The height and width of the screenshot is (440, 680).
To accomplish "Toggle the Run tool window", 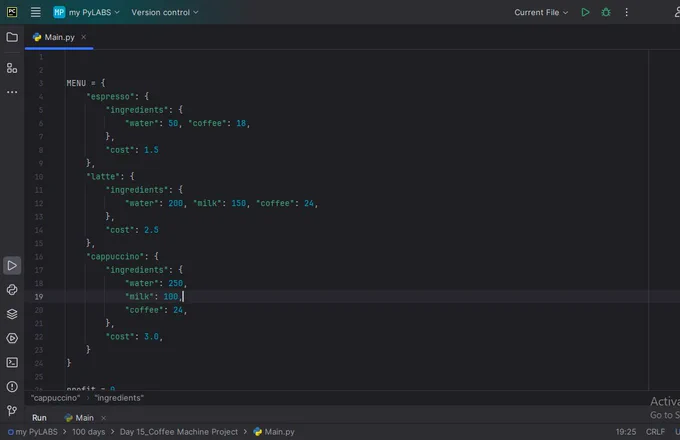I will (x=12, y=265).
